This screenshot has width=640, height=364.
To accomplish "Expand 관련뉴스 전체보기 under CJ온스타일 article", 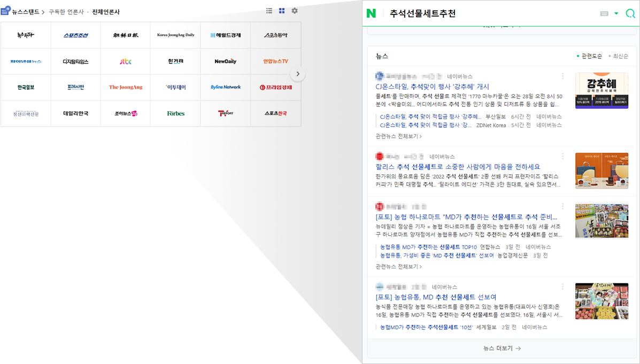I will pos(399,136).
